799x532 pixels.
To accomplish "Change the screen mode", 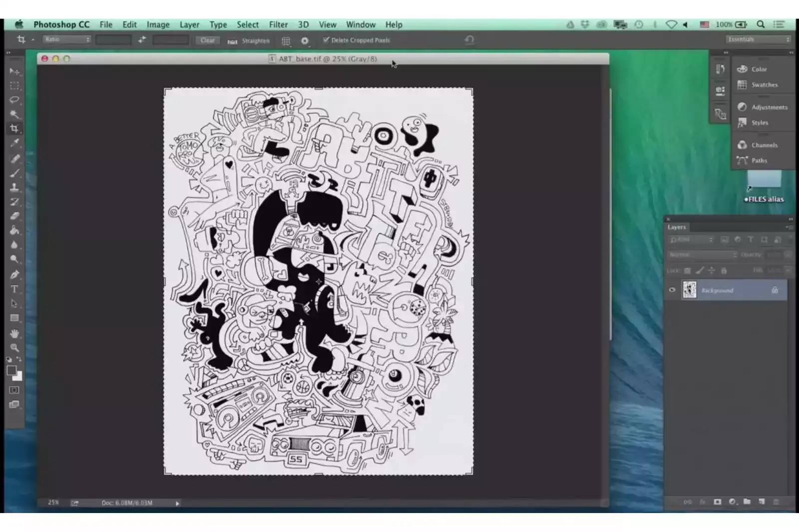I will coord(14,404).
